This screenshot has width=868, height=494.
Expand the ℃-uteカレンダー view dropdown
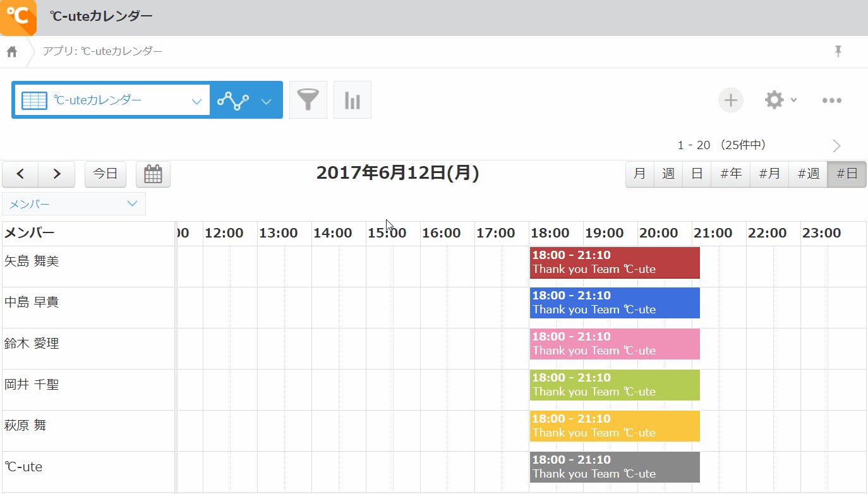point(196,101)
